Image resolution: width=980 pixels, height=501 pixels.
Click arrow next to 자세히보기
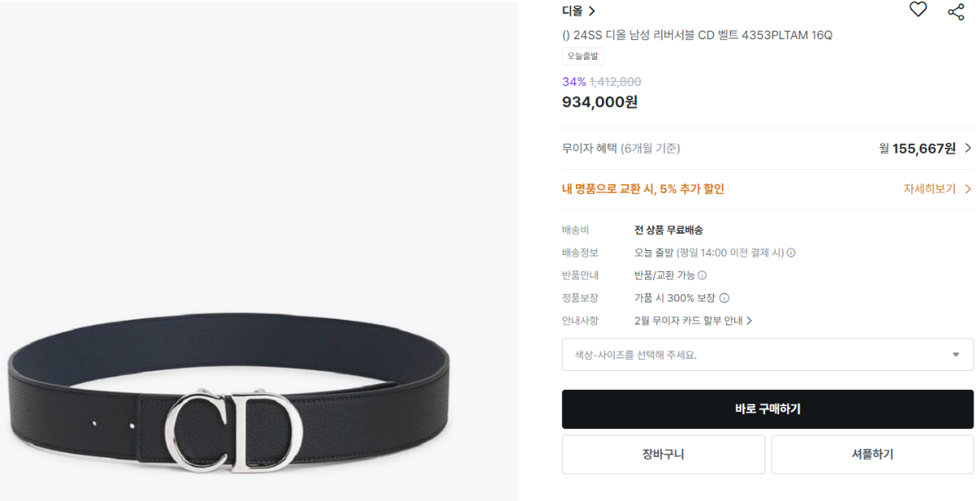click(968, 189)
